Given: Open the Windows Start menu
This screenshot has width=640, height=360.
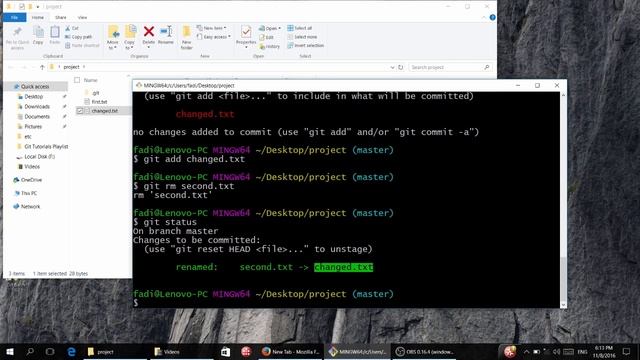Looking at the screenshot, I should pos(10,351).
